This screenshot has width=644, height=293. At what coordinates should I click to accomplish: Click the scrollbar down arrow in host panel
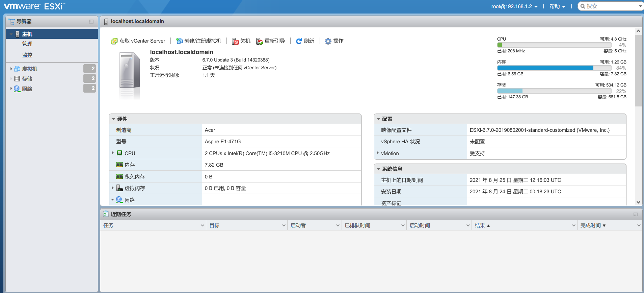(638, 202)
